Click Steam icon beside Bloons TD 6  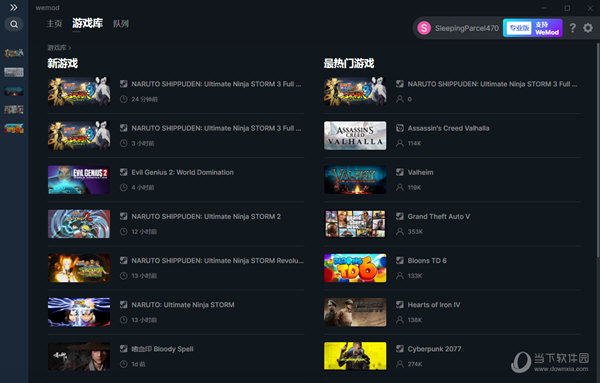pos(400,261)
